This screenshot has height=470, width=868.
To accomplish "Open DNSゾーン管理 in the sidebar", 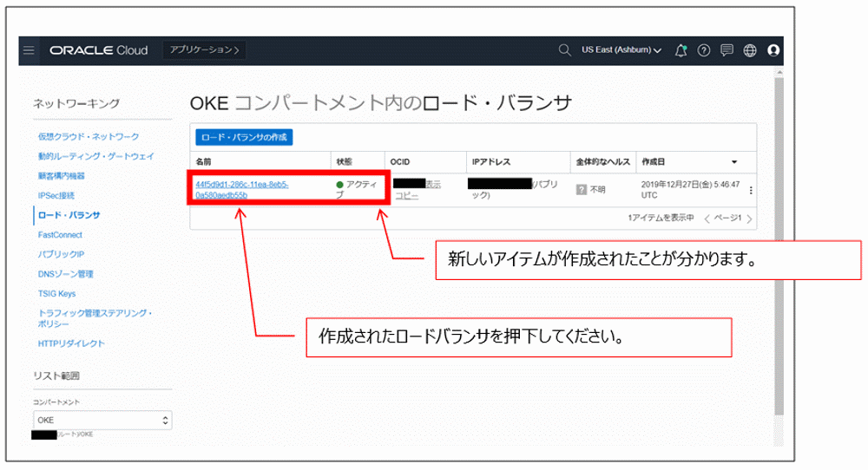I will [x=65, y=274].
